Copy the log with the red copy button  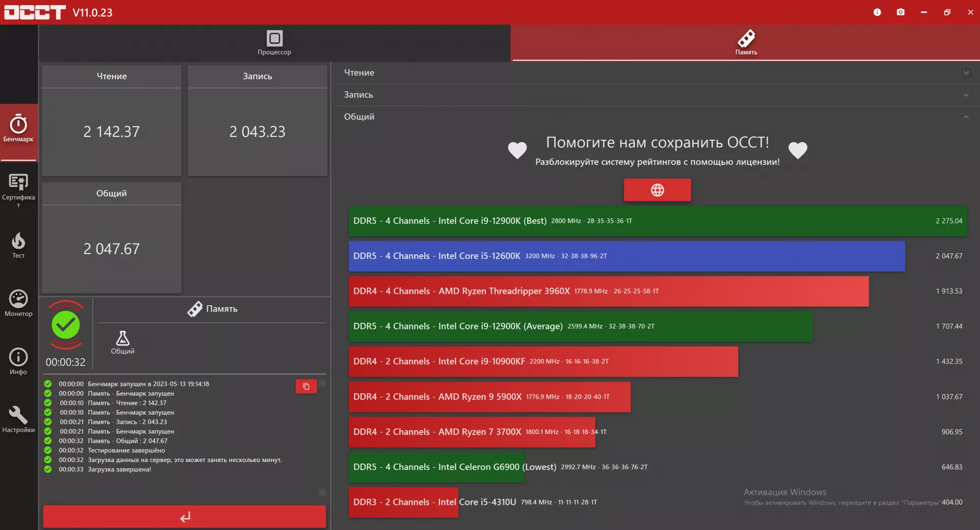306,387
